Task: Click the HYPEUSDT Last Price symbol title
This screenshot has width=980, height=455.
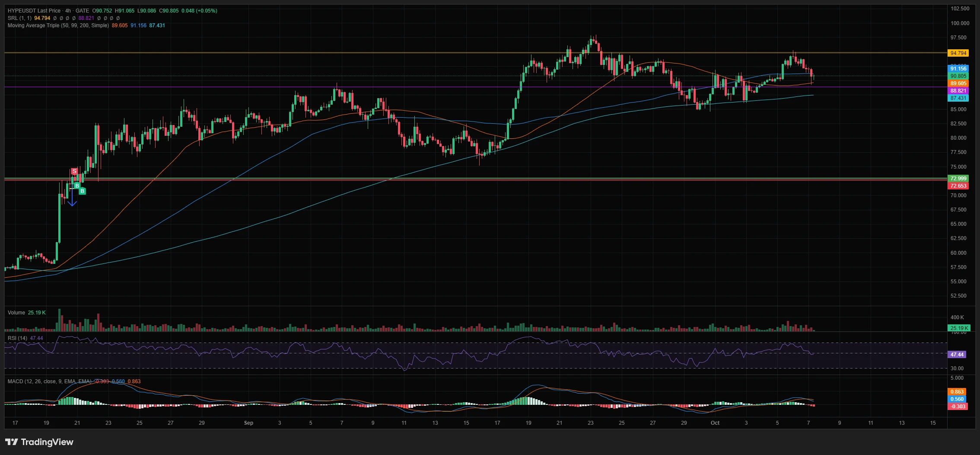Action: 34,11
